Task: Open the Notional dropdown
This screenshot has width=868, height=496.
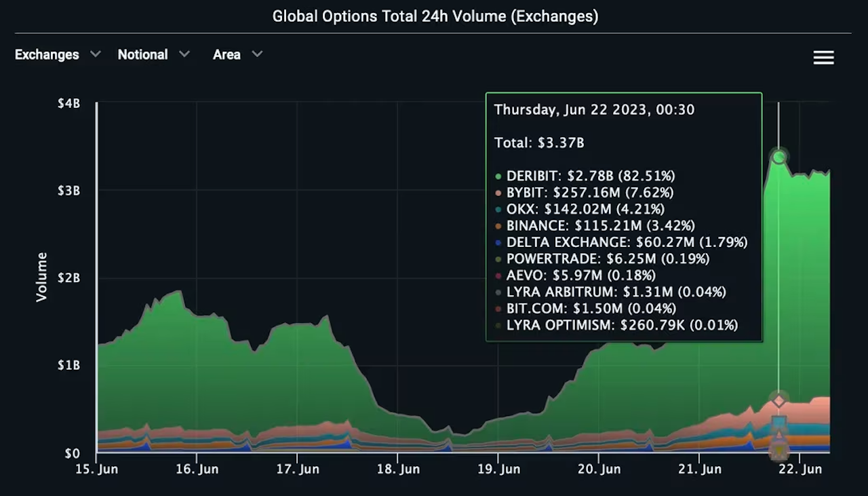Action: (x=153, y=54)
